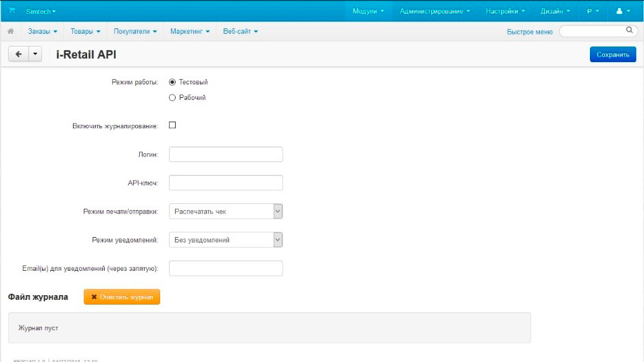The width and height of the screenshot is (644, 362).
Task: Open the Быстрое меню link
Action: pyautogui.click(x=529, y=32)
